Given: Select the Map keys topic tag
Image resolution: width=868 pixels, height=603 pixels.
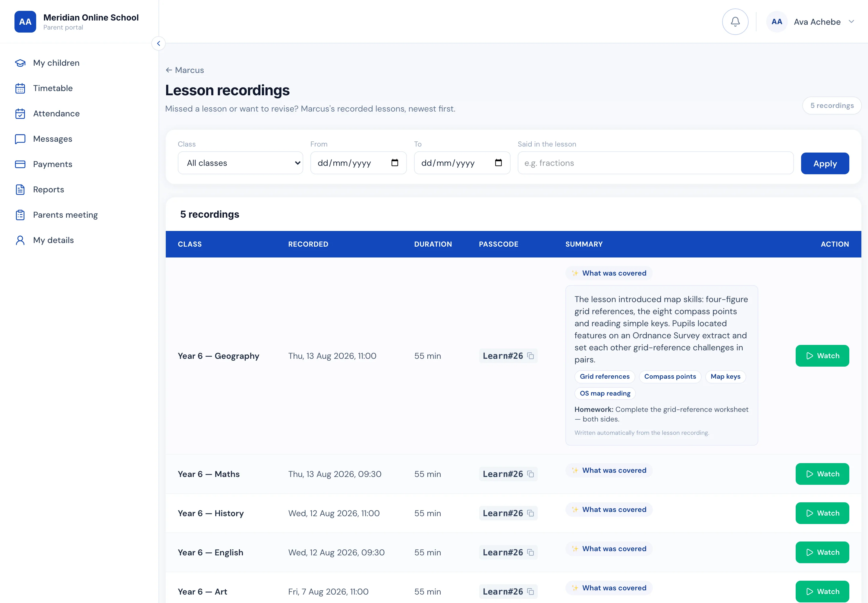Looking at the screenshot, I should (725, 376).
